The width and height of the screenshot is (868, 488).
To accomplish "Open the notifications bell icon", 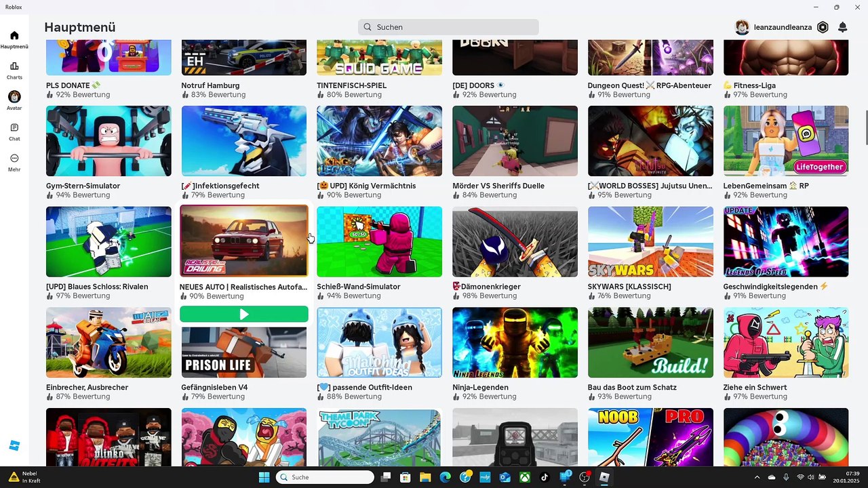I will [842, 27].
